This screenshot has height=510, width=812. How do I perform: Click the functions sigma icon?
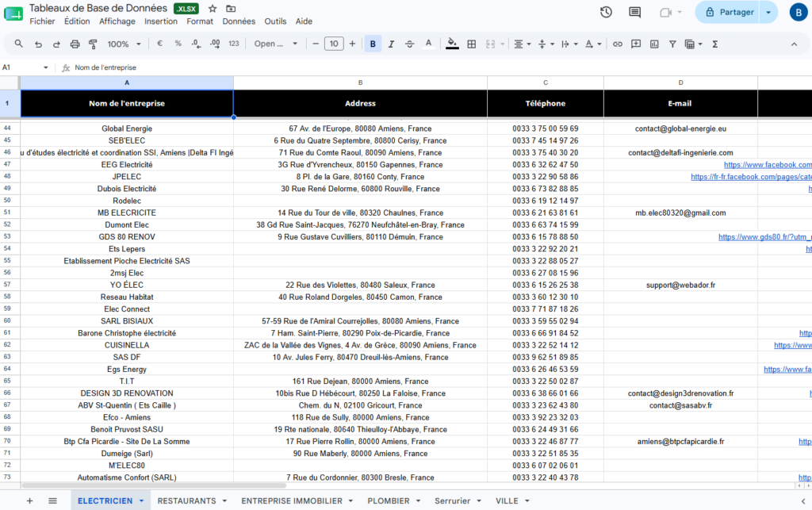tap(714, 44)
